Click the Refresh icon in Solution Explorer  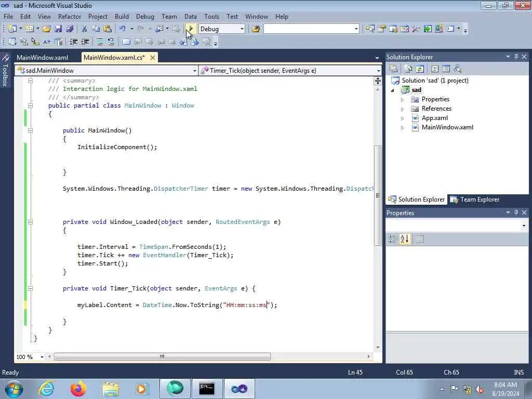click(420, 69)
